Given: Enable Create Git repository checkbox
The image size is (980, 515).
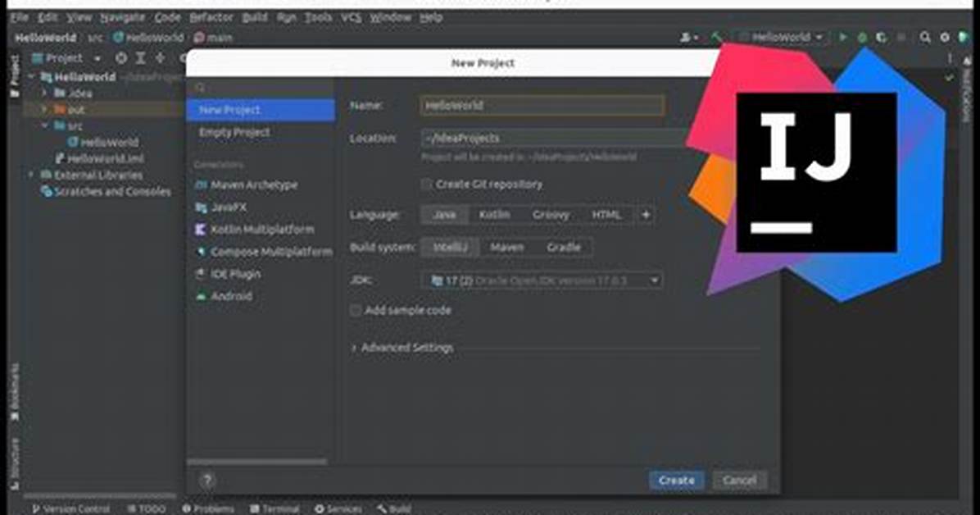Looking at the screenshot, I should click(x=426, y=184).
